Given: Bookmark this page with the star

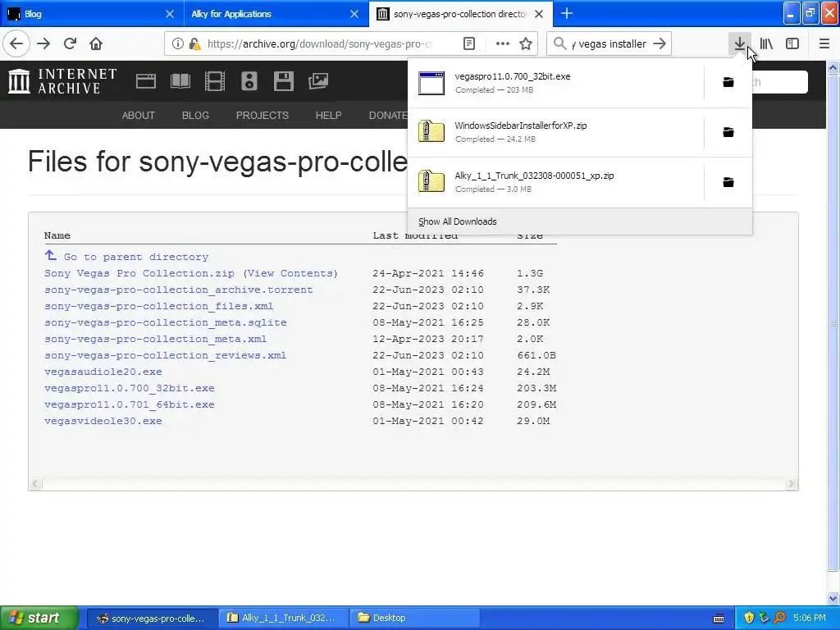Looking at the screenshot, I should click(x=526, y=44).
